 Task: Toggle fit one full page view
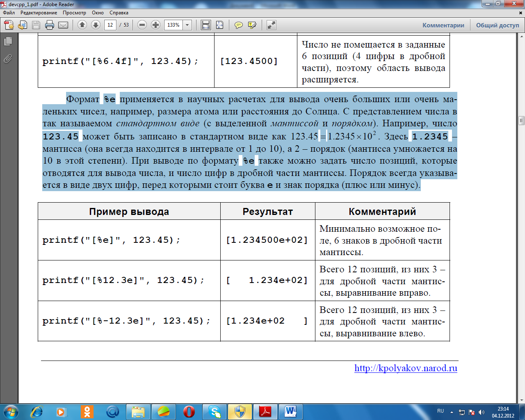[x=219, y=25]
